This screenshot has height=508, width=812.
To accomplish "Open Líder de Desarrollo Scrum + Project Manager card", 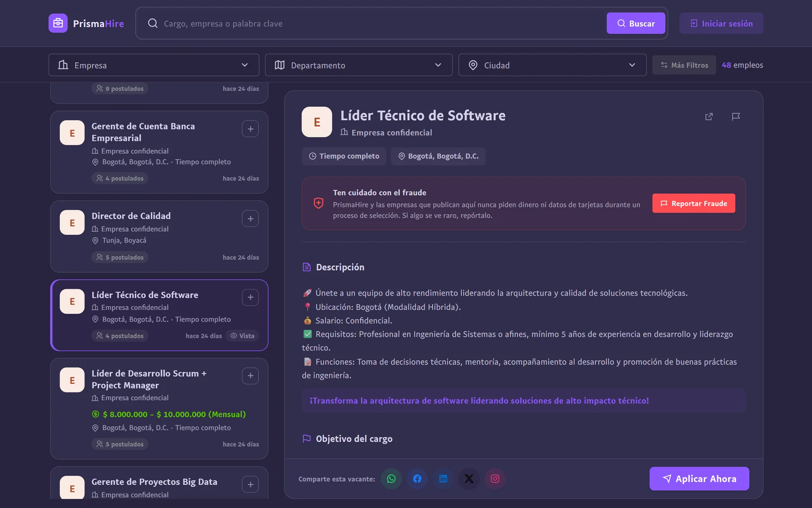I will [x=159, y=409].
